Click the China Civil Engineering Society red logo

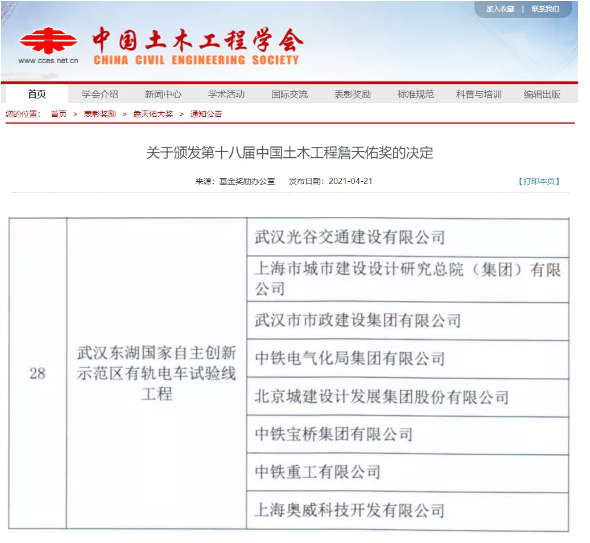[x=49, y=41]
